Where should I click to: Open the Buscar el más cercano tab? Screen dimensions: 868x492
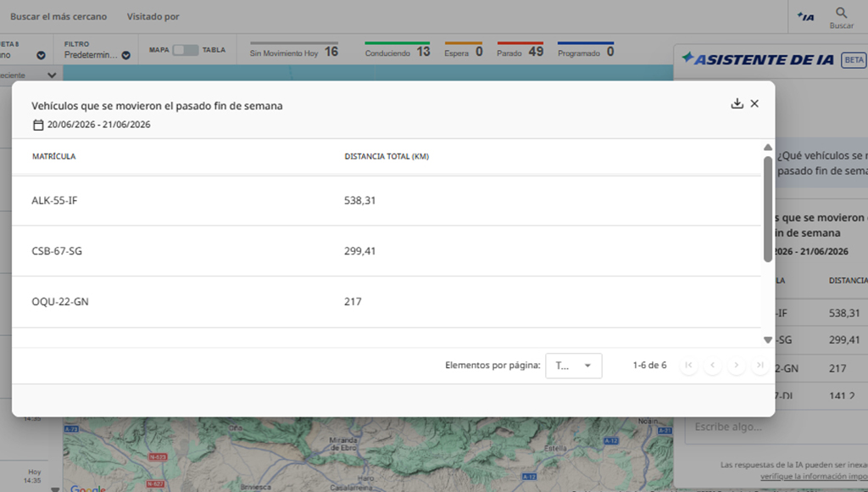tap(58, 17)
